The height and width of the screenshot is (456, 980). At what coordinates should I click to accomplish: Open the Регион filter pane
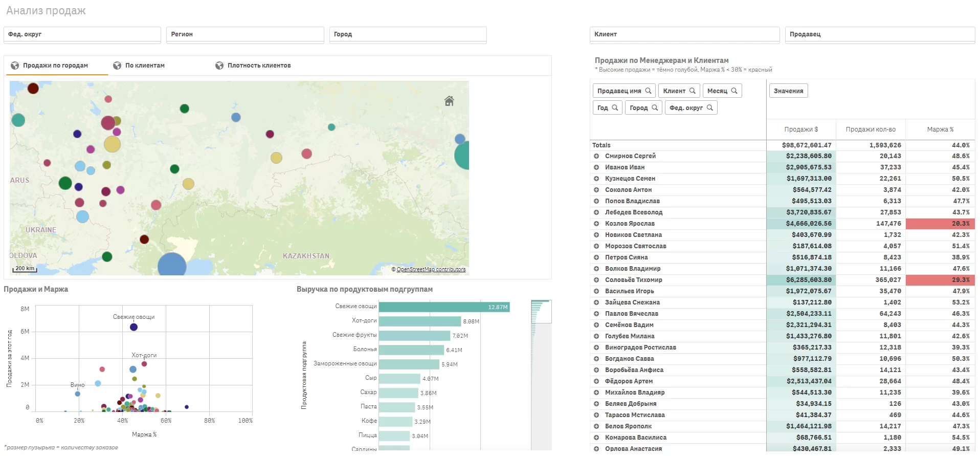[x=245, y=34]
